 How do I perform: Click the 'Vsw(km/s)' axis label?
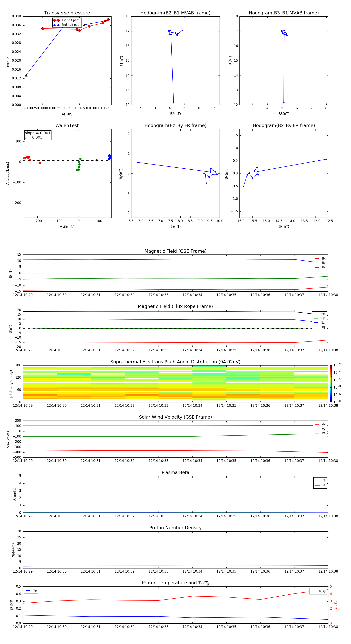pos(8,439)
